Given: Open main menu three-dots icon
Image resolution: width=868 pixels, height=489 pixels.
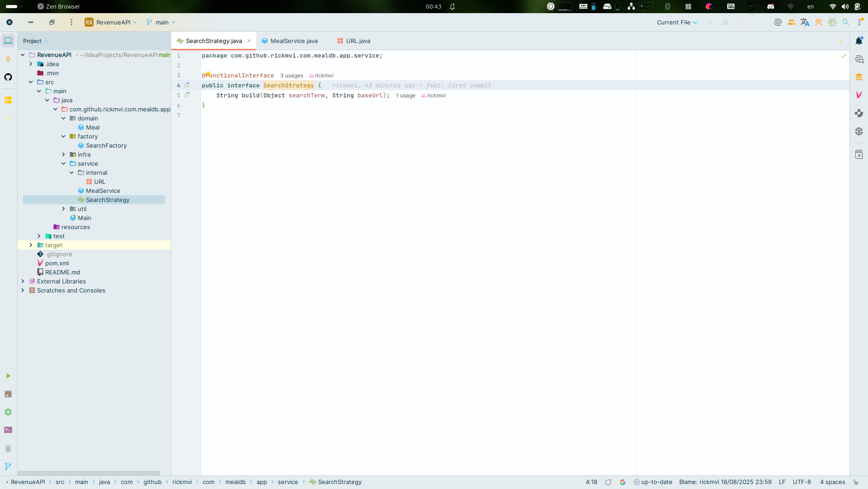Looking at the screenshot, I should (x=71, y=22).
